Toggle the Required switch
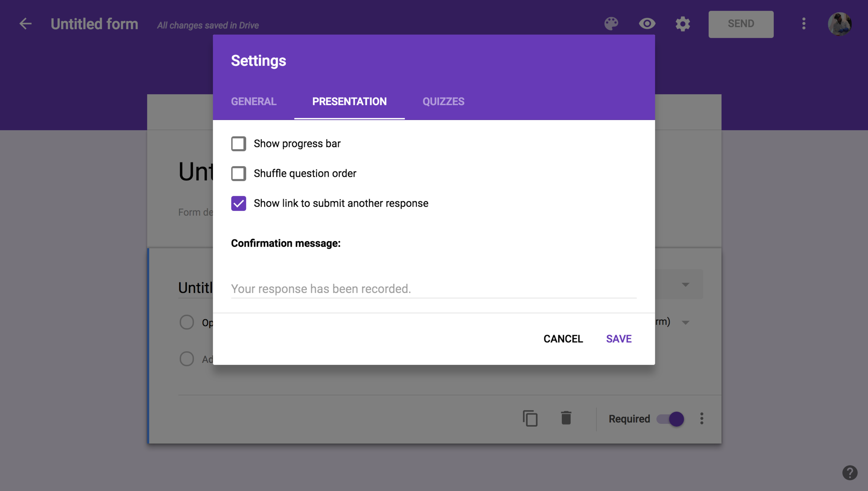The height and width of the screenshot is (491, 868). (x=670, y=419)
